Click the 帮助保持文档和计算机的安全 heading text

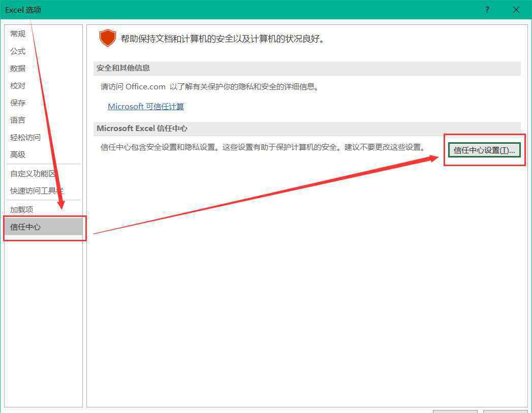click(x=223, y=39)
